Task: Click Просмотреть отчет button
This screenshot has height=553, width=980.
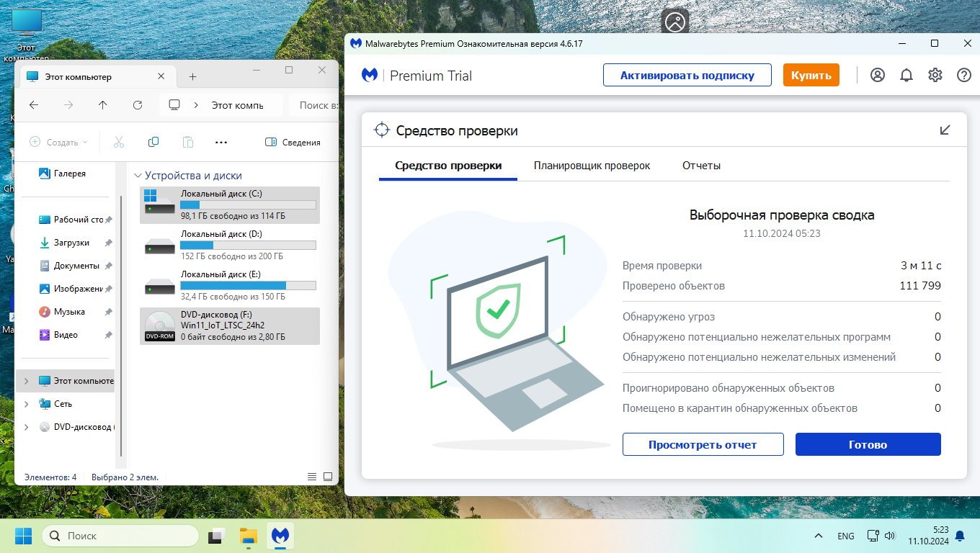Action: click(703, 444)
